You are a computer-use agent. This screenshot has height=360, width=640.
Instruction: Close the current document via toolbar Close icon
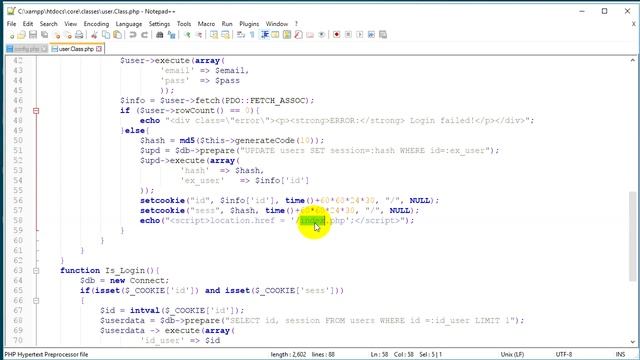click(57, 35)
